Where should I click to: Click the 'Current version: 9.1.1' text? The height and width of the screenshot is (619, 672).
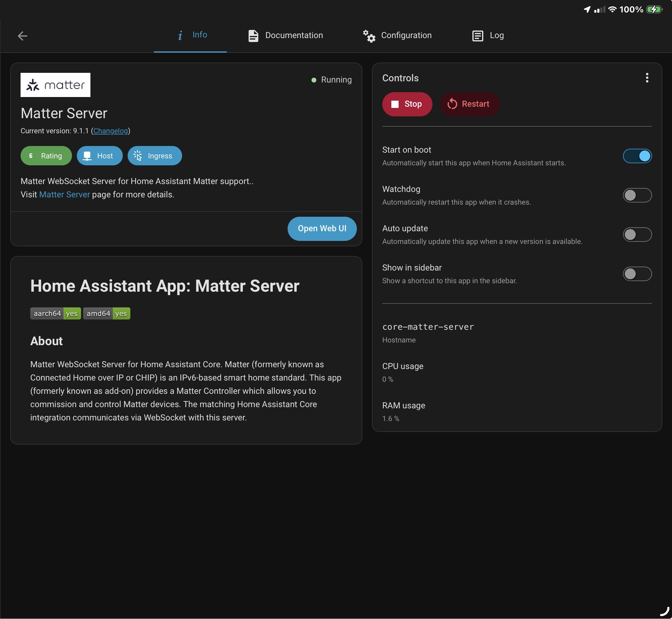click(x=55, y=131)
